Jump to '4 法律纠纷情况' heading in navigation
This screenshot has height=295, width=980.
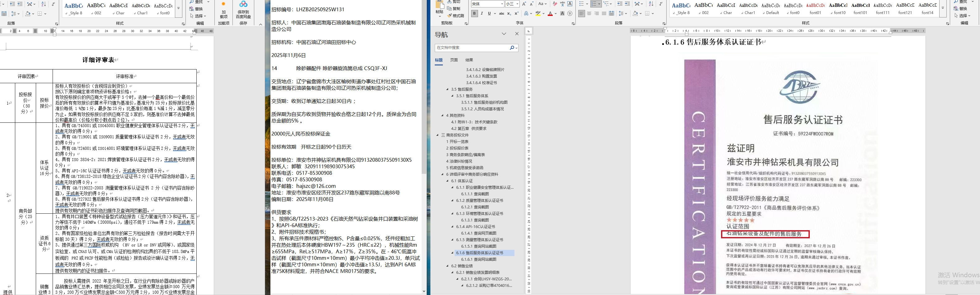(459, 161)
